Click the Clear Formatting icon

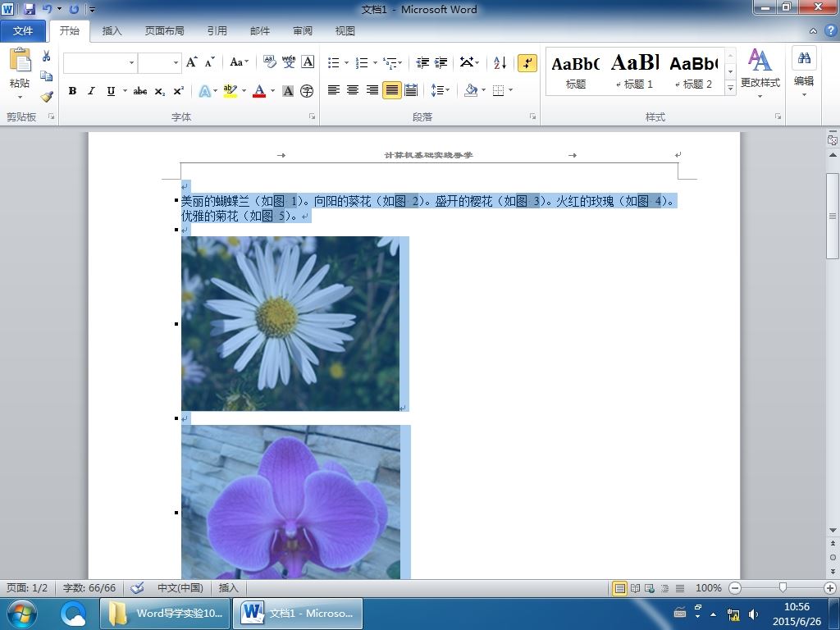coord(269,62)
